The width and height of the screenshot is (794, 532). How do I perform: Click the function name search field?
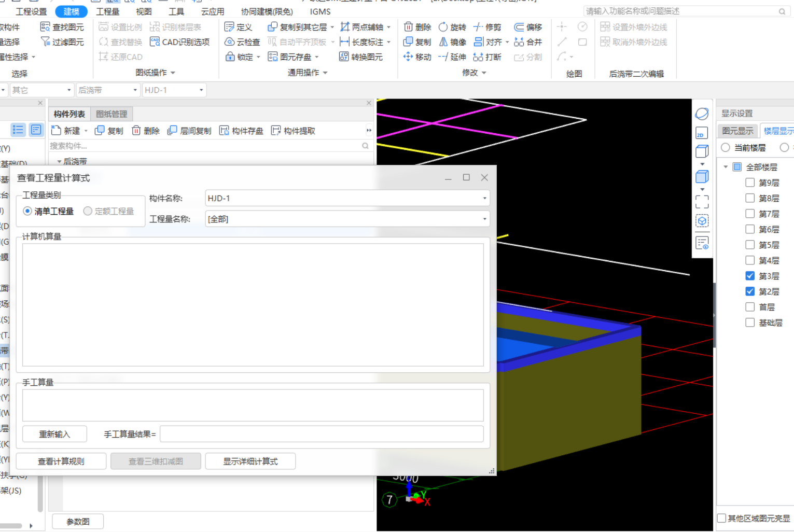pos(686,11)
